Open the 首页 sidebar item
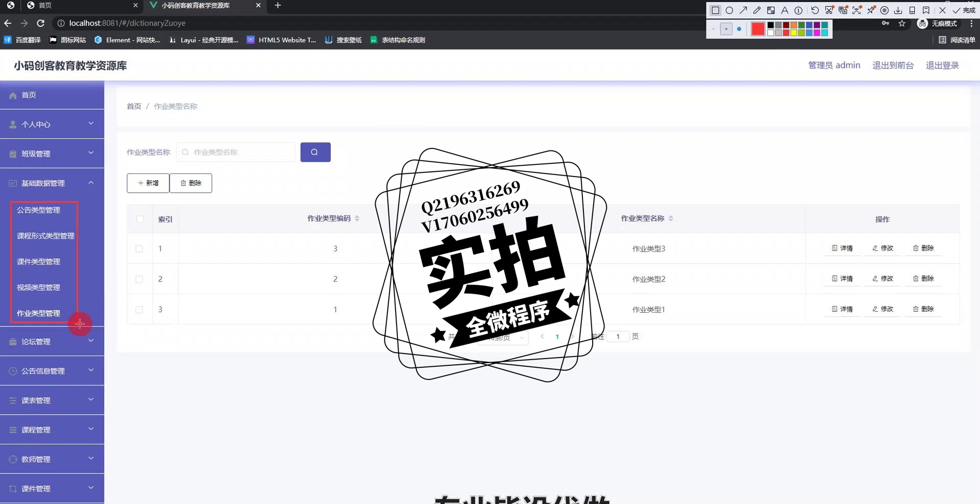980x504 pixels. click(x=52, y=95)
